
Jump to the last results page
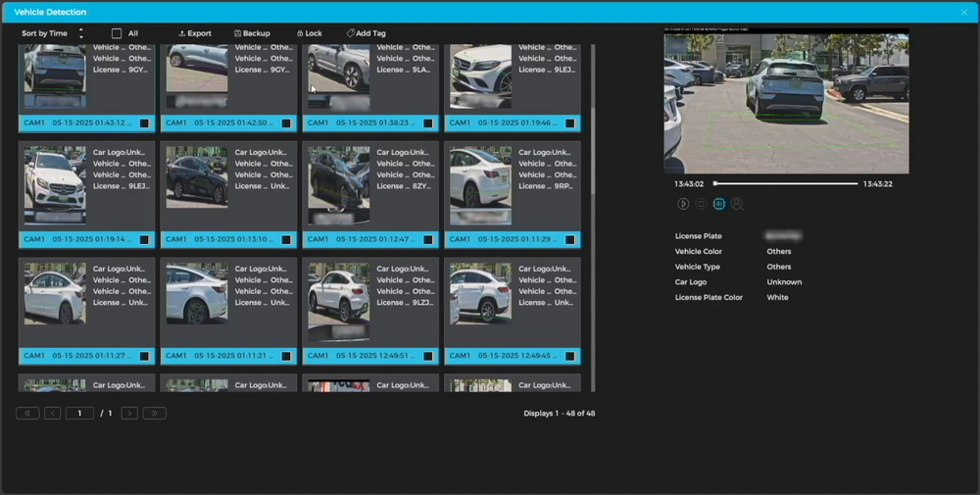(155, 414)
